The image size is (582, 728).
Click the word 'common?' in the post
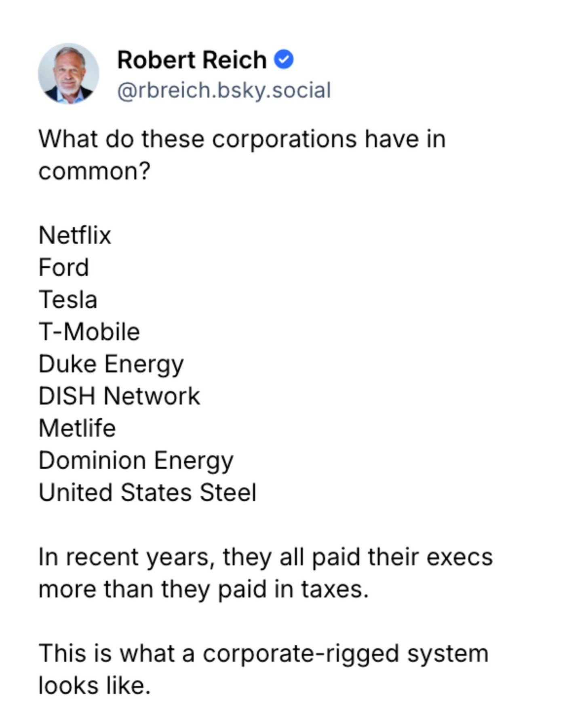click(95, 171)
